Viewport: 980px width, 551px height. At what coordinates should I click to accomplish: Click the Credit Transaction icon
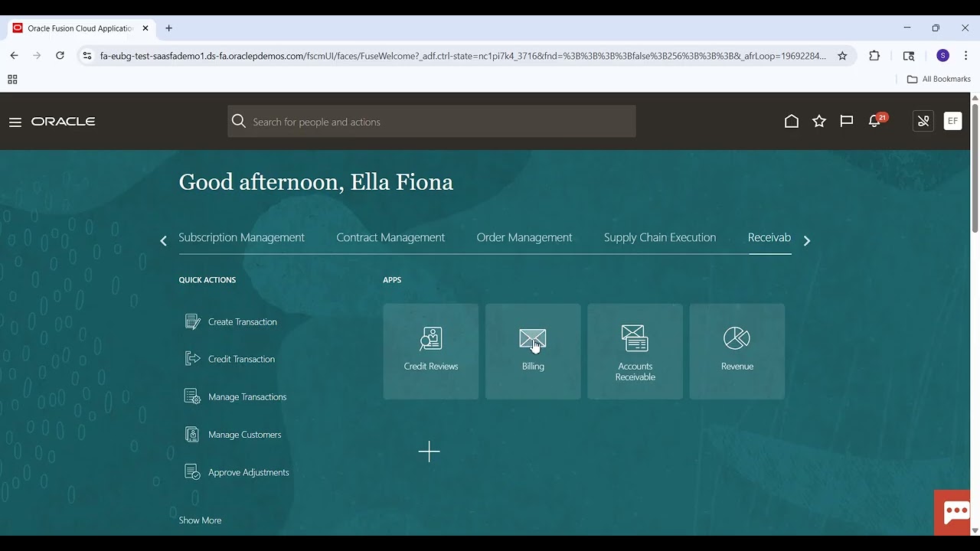pos(192,359)
